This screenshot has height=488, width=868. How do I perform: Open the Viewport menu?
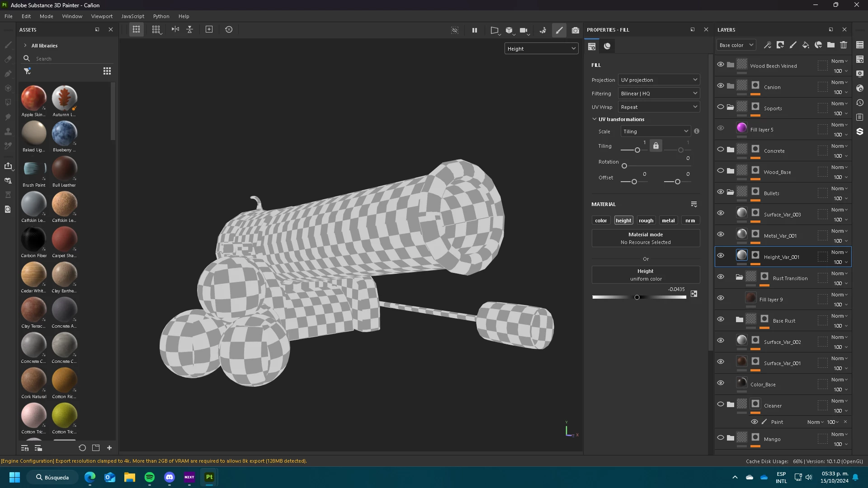tap(102, 16)
